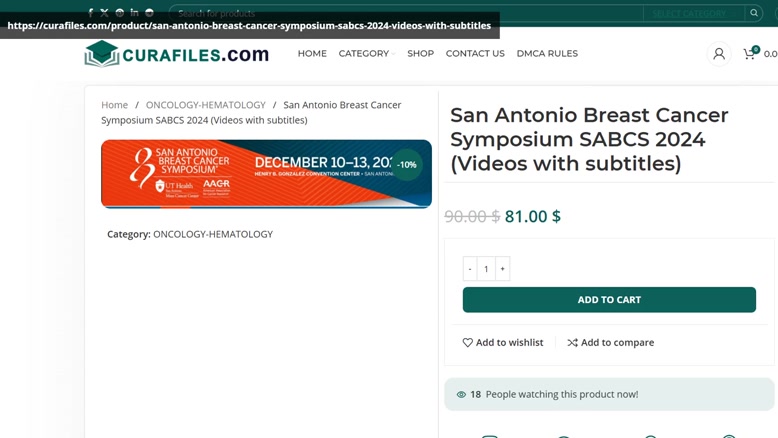Open CONTACT US menu item
This screenshot has height=438, width=778.
(x=475, y=54)
